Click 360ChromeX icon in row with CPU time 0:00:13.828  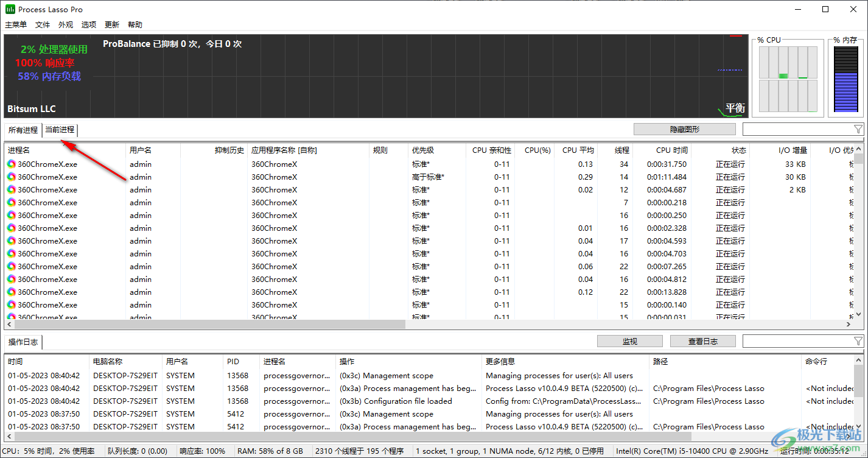coord(12,292)
